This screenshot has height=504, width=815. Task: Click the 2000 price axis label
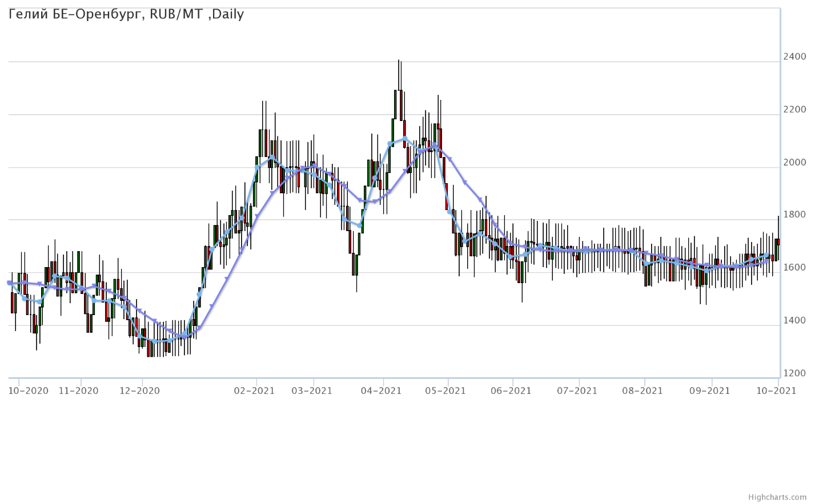794,163
